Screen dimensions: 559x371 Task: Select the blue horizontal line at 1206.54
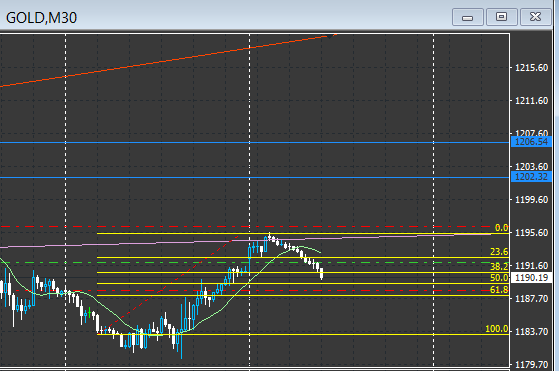coord(255,143)
